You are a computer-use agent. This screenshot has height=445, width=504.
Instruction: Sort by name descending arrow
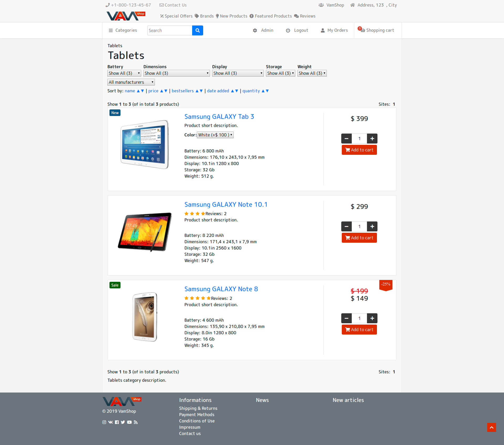[x=143, y=91]
